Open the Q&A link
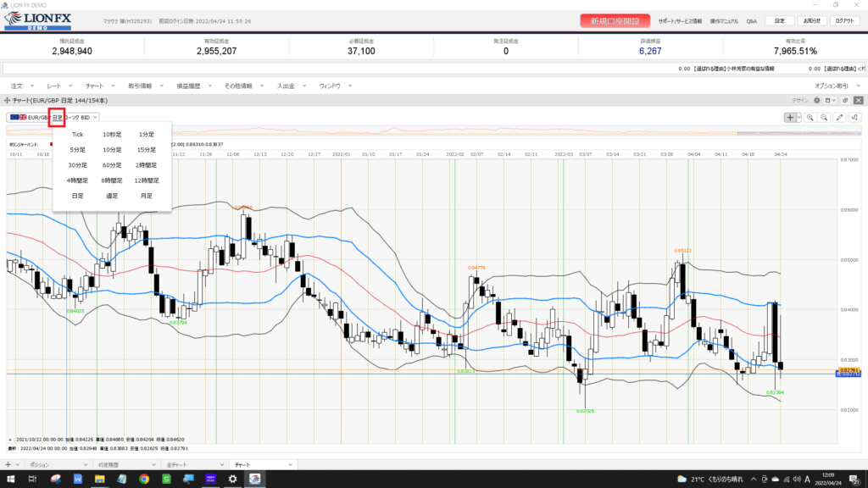Viewport: 868px width, 488px height. [x=751, y=21]
